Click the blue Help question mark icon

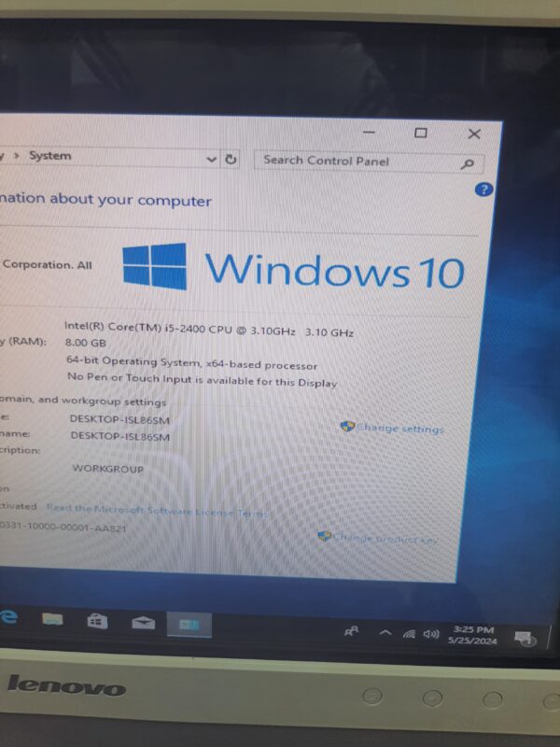point(483,190)
